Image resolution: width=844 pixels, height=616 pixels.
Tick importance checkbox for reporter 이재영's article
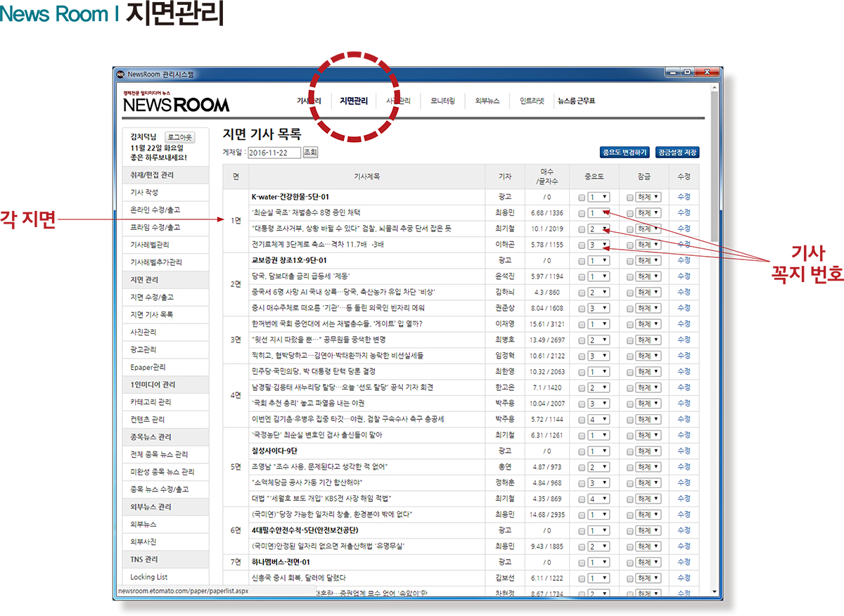pyautogui.click(x=582, y=324)
